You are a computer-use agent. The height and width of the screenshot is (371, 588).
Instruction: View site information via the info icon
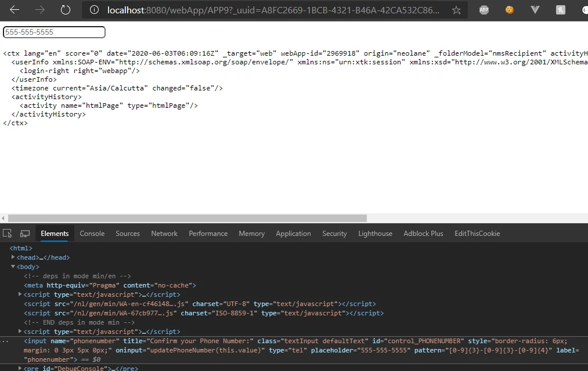[94, 10]
